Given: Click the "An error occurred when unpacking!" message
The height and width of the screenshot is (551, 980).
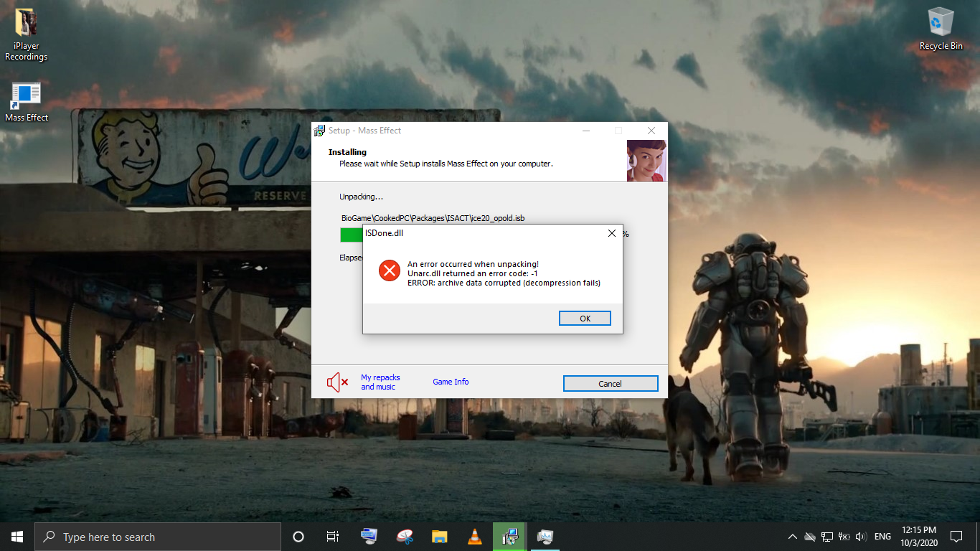Looking at the screenshot, I should pyautogui.click(x=473, y=265).
